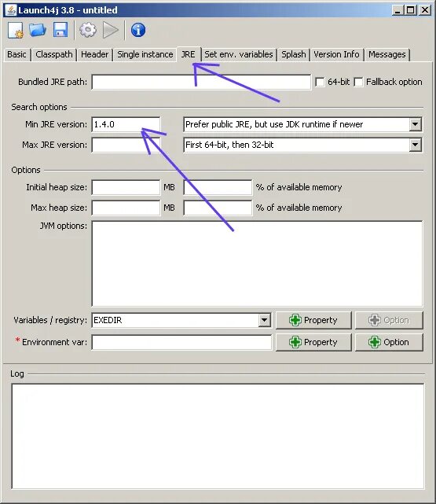This screenshot has width=436, height=504.
Task: Click the Max heap size MB field
Action: [x=126, y=208]
